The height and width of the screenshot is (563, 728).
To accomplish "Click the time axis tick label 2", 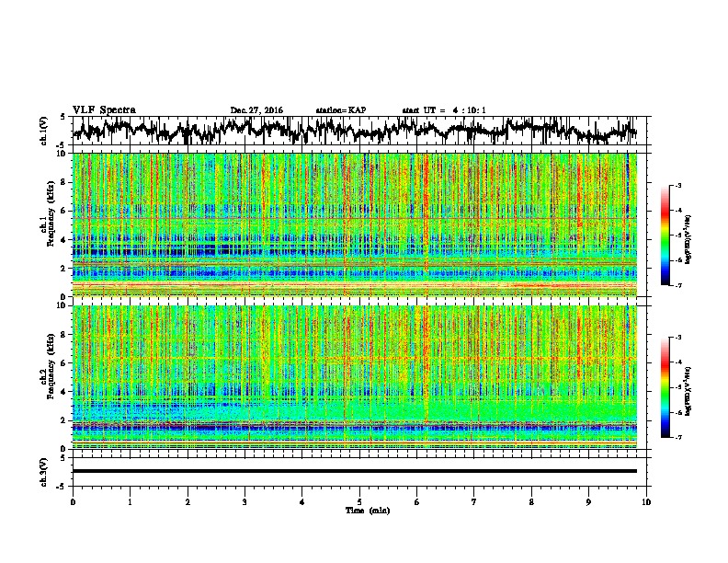I will [x=188, y=502].
